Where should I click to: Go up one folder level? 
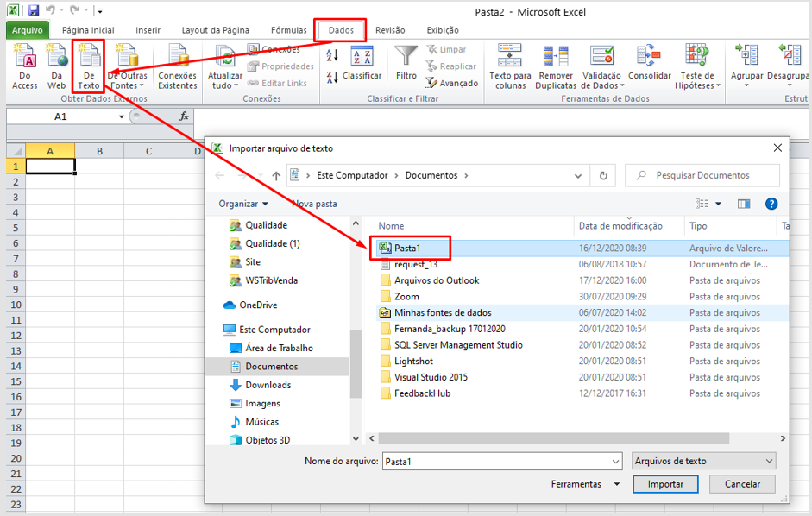click(x=276, y=176)
